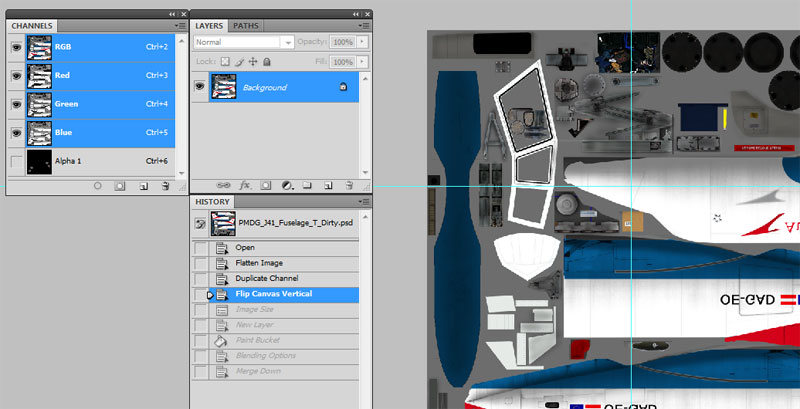This screenshot has width=800, height=409.
Task: Click the PMDG_J41_Fuselage_T_Dirty.psd snapshot thumbnail
Action: click(x=223, y=223)
